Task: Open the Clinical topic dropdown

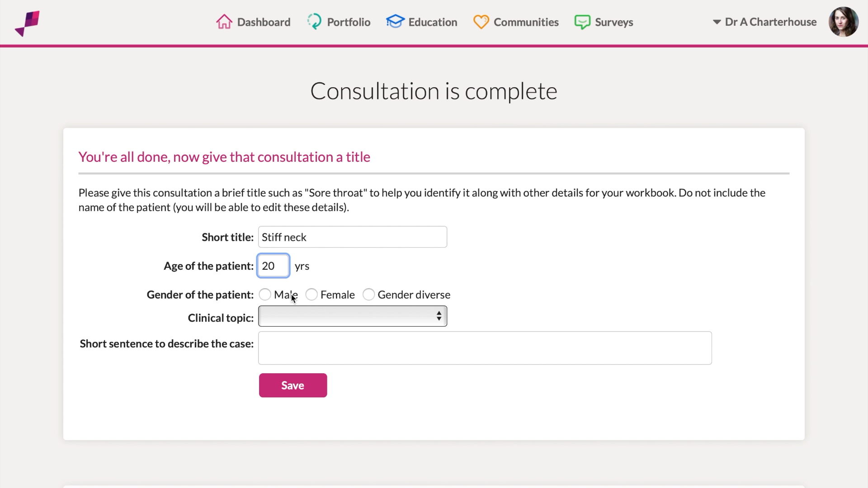Action: [352, 316]
